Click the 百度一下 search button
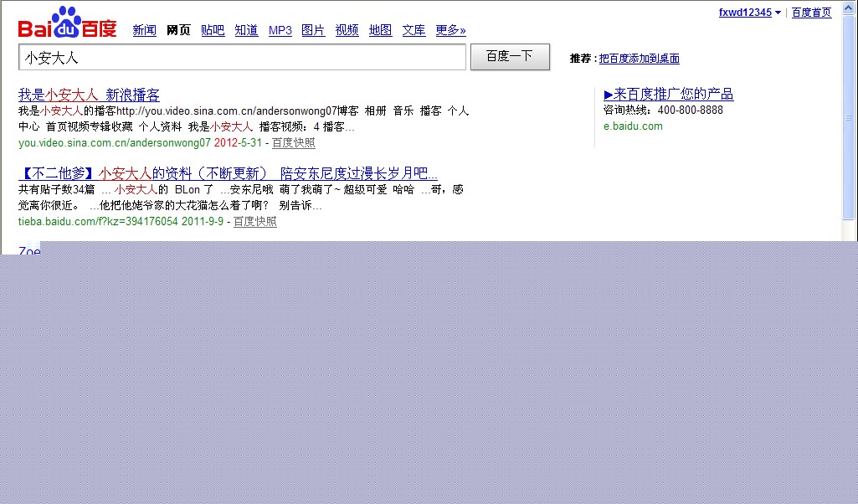The image size is (858, 504). [510, 56]
